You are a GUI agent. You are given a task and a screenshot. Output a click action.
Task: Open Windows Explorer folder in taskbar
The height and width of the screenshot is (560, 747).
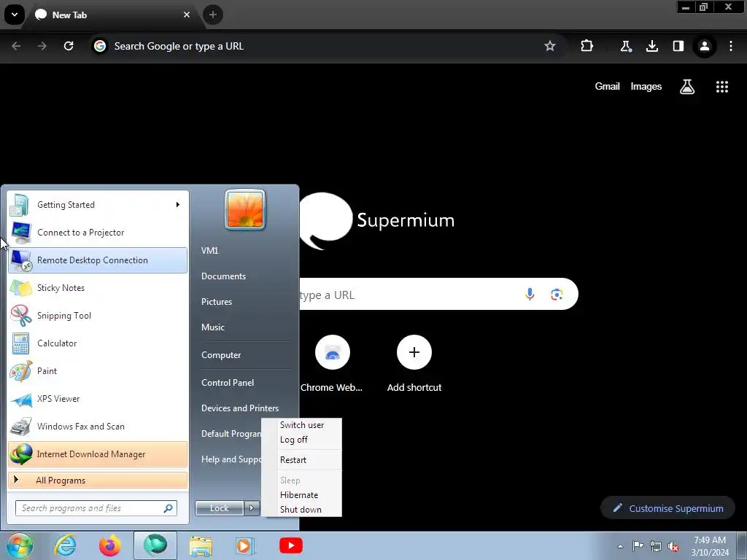pos(201,545)
